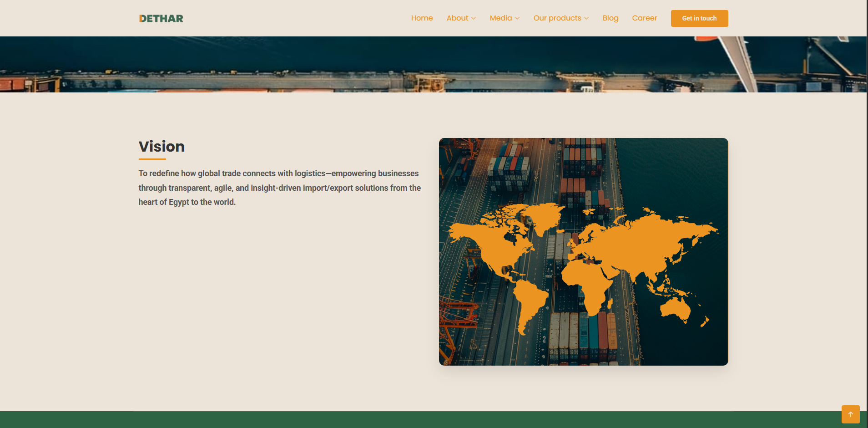Click the Vision heading
868x428 pixels.
[161, 146]
